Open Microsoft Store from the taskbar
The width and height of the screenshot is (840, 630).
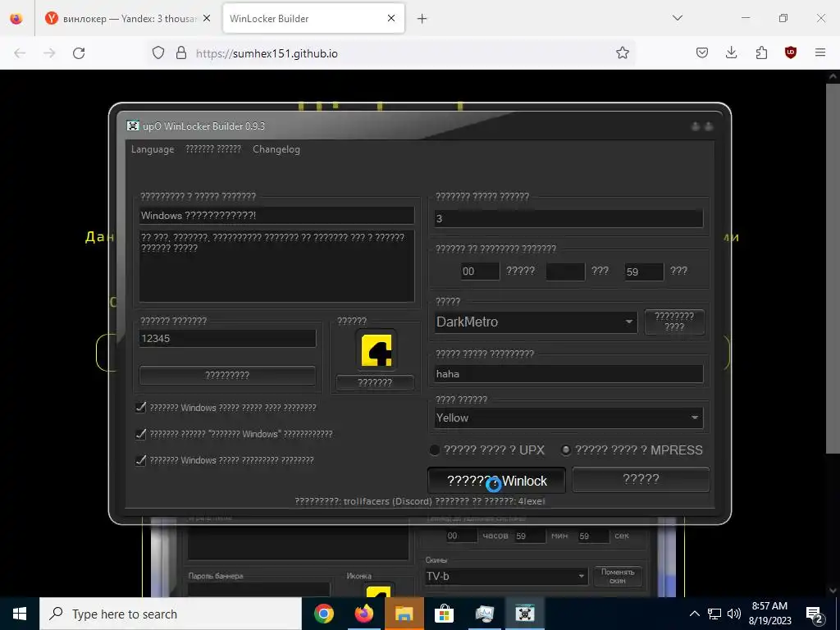click(x=444, y=614)
